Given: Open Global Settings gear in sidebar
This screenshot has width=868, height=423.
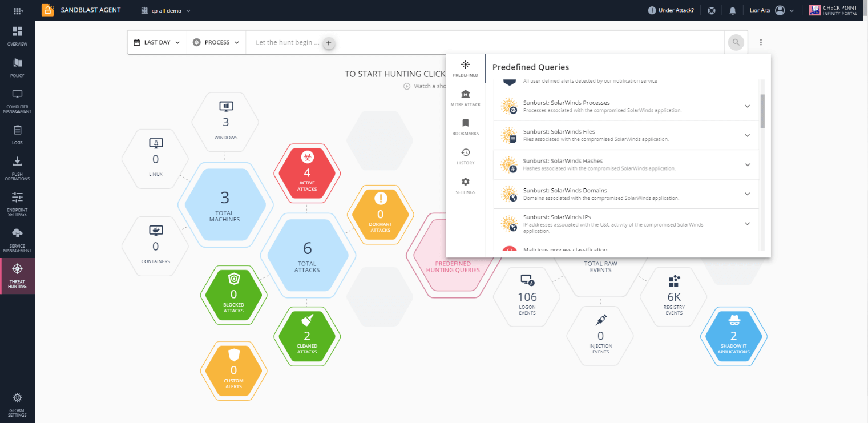Looking at the screenshot, I should pos(17,405).
